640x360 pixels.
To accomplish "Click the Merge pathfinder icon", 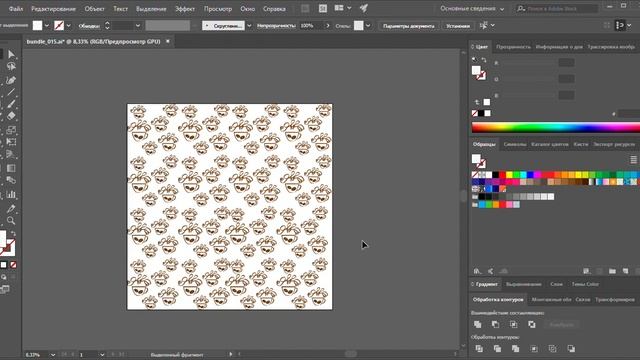I will click(x=516, y=349).
